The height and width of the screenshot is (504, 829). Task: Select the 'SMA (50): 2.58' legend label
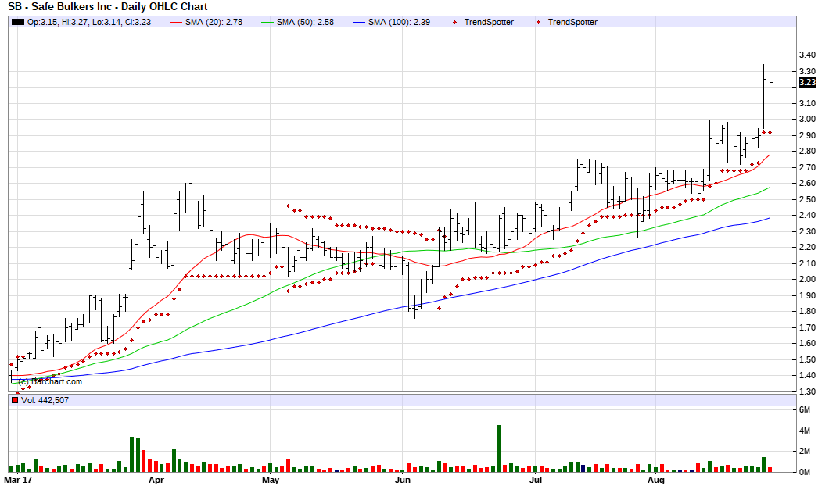305,22
